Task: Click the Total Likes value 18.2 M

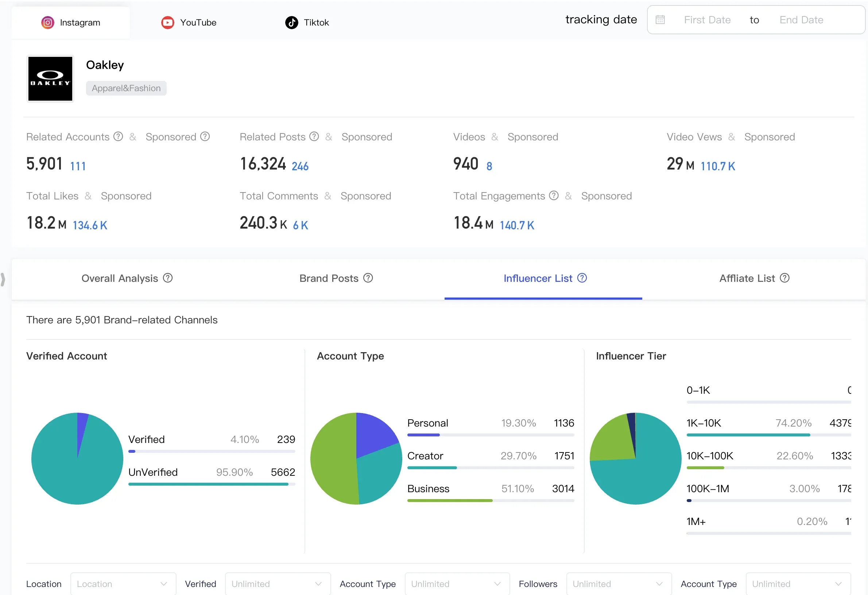Action: pos(46,223)
